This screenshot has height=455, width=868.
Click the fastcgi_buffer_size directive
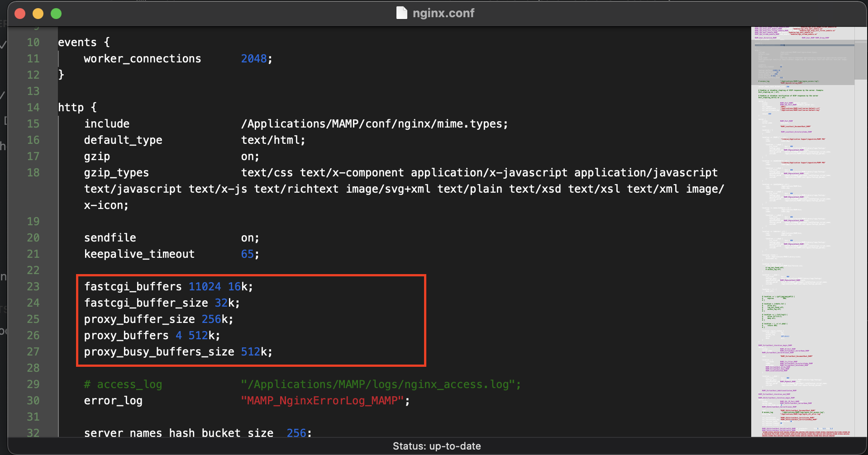(146, 303)
